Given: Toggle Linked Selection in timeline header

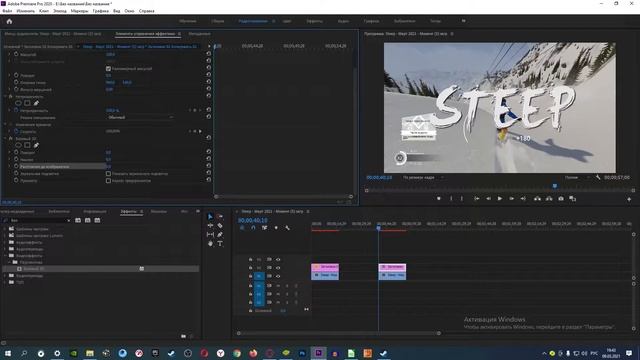Looking at the screenshot, I should tap(264, 228).
